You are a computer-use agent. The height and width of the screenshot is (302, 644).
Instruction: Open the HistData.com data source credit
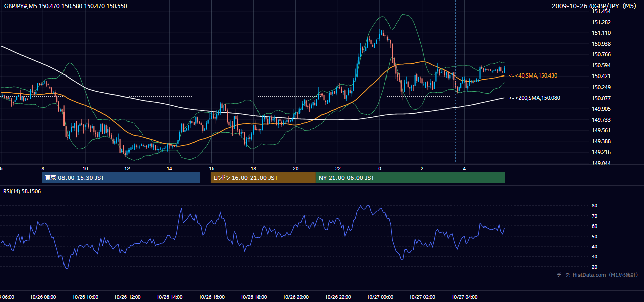pyautogui.click(x=597, y=275)
